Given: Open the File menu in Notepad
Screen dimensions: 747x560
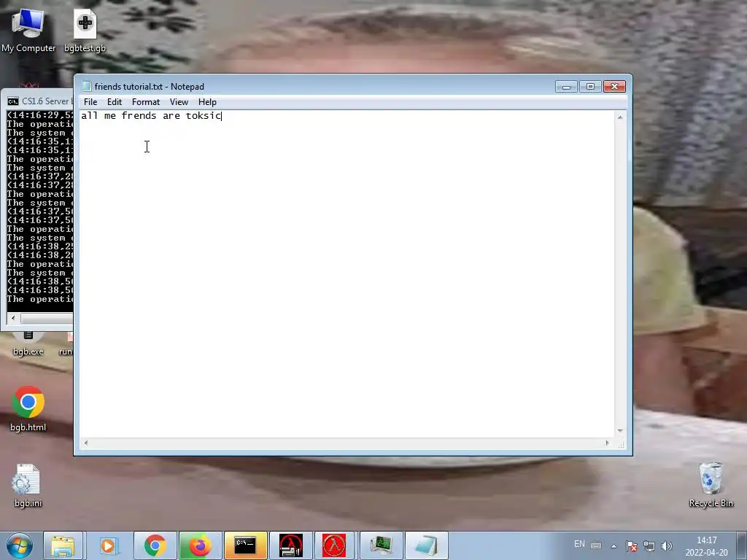Looking at the screenshot, I should [90, 102].
